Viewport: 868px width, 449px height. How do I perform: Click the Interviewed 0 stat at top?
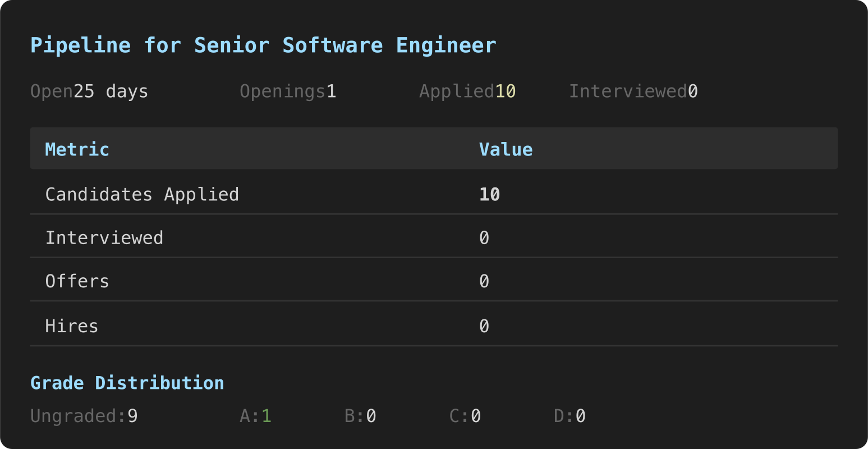tap(633, 91)
